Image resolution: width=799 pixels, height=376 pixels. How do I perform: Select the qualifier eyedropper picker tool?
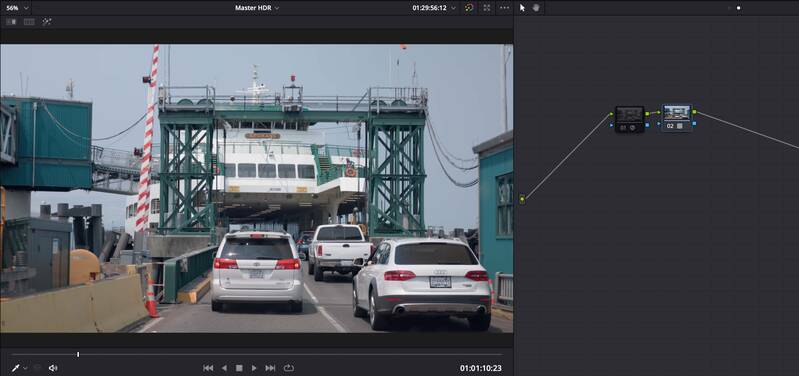click(x=15, y=368)
